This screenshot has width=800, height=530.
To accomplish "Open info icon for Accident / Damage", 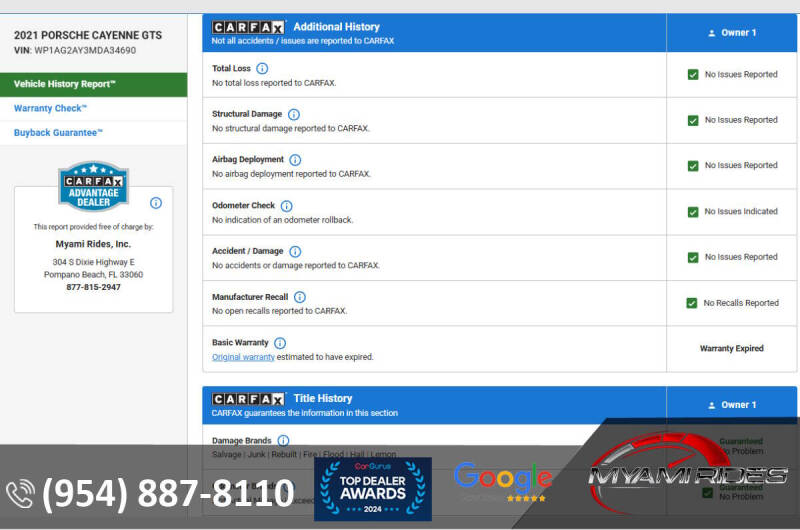I will coord(295,252).
